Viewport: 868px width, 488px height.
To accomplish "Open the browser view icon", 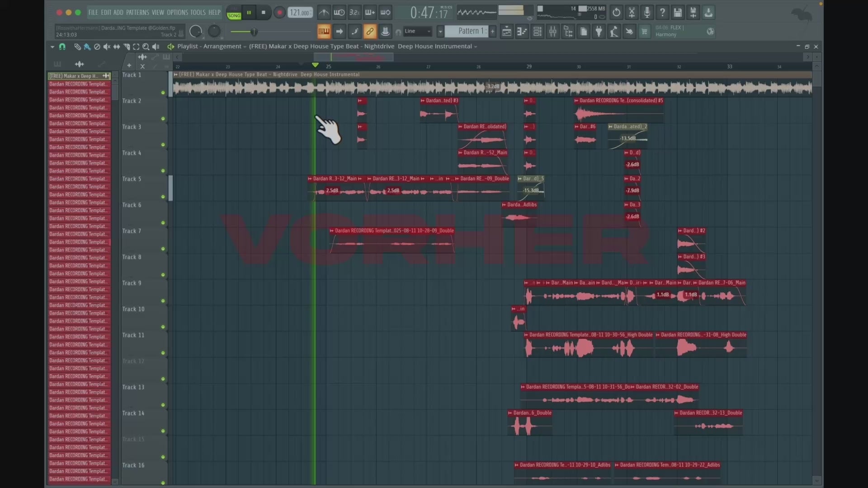I will [568, 32].
